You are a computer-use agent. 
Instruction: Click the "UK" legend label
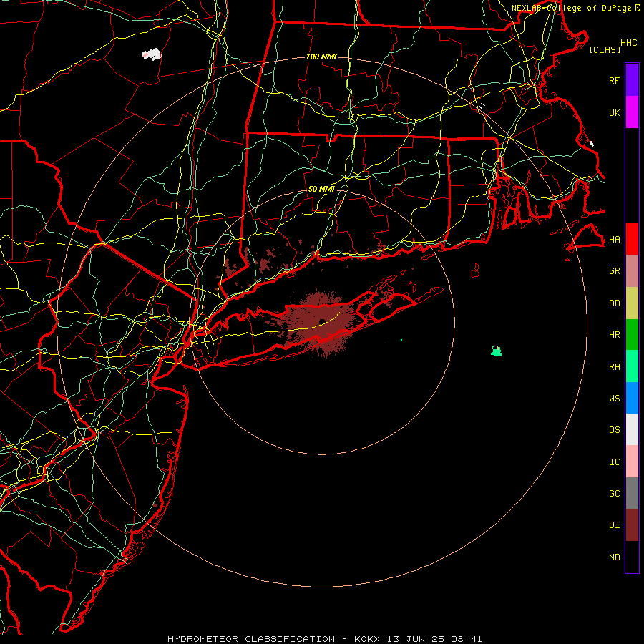point(614,112)
